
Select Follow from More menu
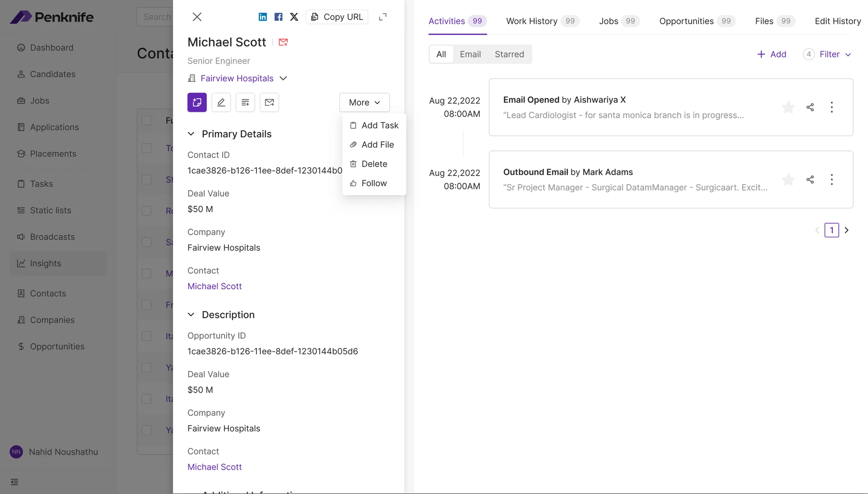point(374,183)
